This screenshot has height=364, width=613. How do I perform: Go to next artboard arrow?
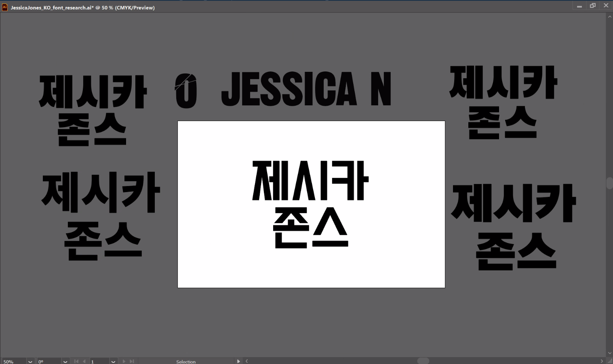coord(124,361)
